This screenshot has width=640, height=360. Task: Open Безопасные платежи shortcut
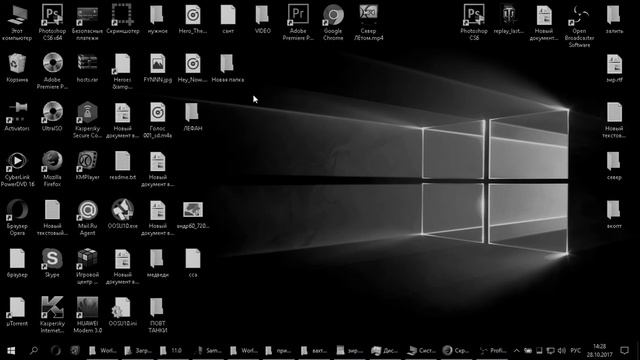point(87,22)
